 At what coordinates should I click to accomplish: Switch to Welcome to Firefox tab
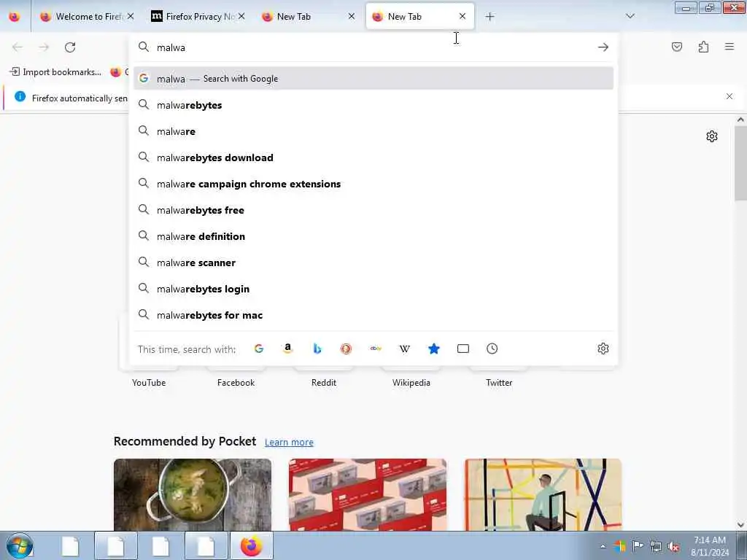(x=88, y=17)
